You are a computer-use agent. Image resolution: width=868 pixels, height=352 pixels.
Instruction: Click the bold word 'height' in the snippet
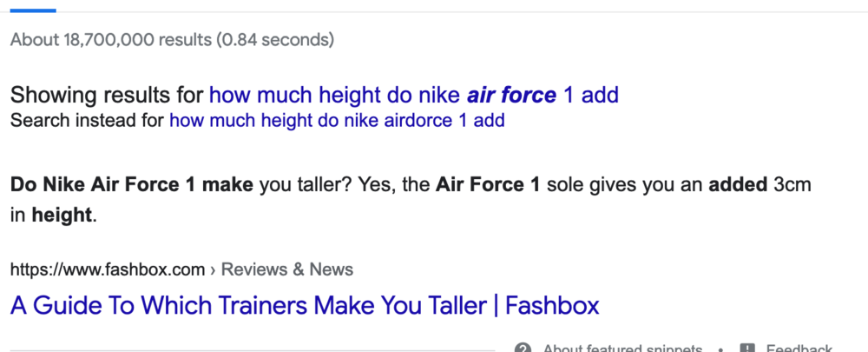(61, 215)
